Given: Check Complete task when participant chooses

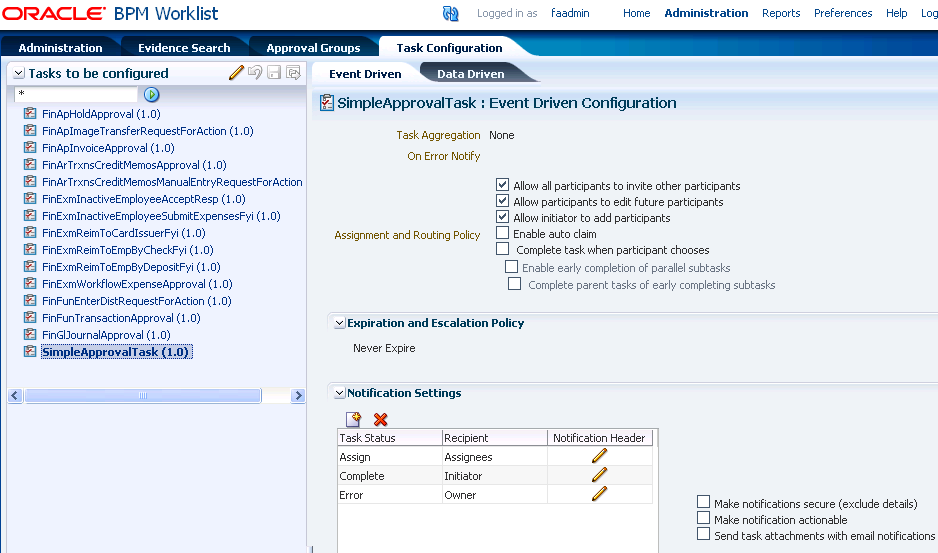Looking at the screenshot, I should pos(502,248).
